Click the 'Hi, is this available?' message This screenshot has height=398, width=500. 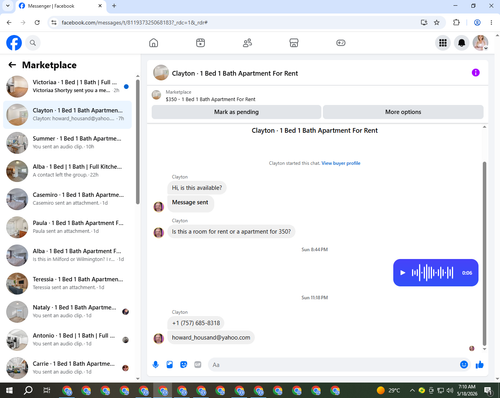[x=197, y=188]
